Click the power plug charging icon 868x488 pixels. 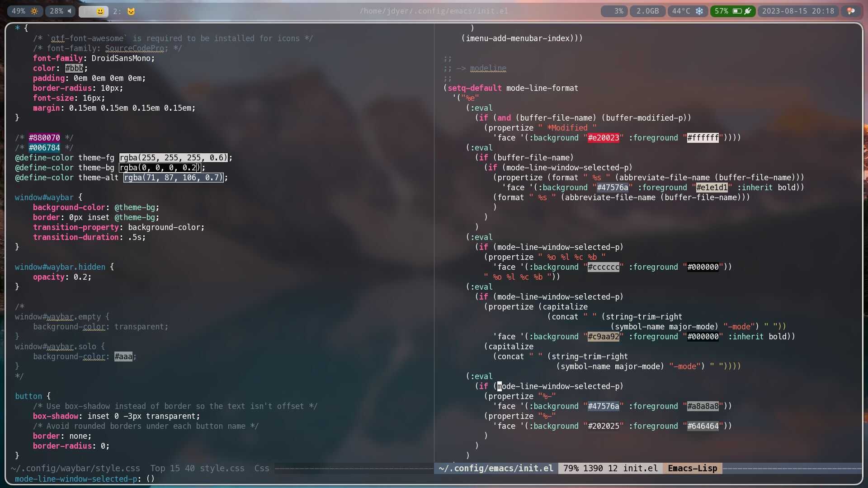point(748,11)
